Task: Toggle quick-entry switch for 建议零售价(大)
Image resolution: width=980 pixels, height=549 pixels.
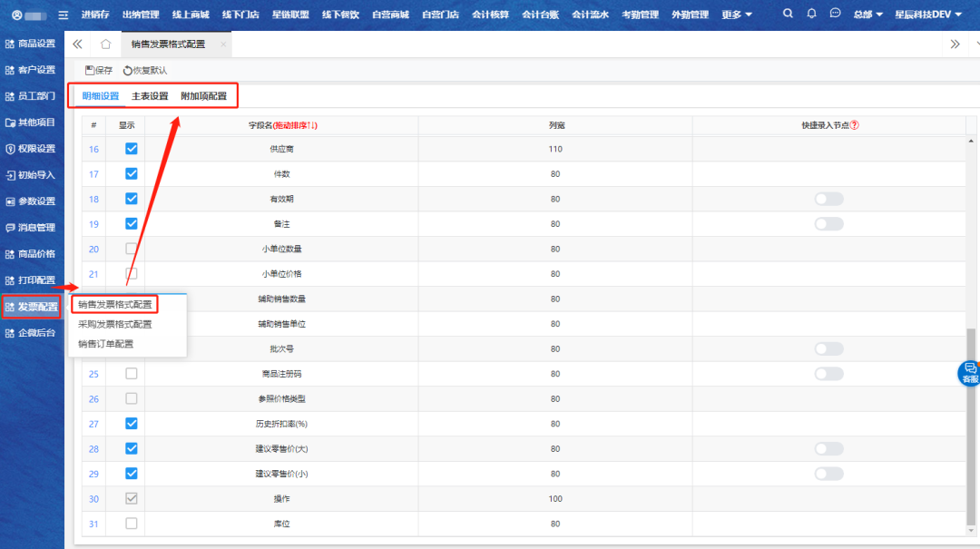Action: [x=828, y=448]
